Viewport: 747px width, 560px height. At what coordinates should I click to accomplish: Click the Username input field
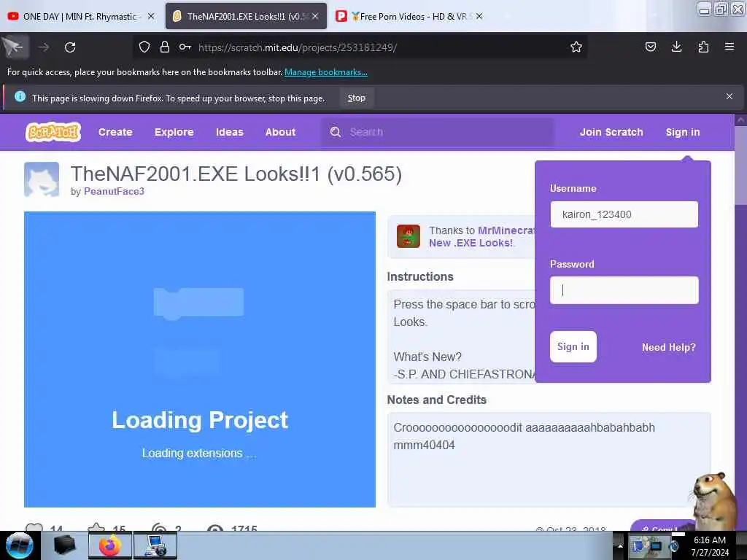[624, 214]
